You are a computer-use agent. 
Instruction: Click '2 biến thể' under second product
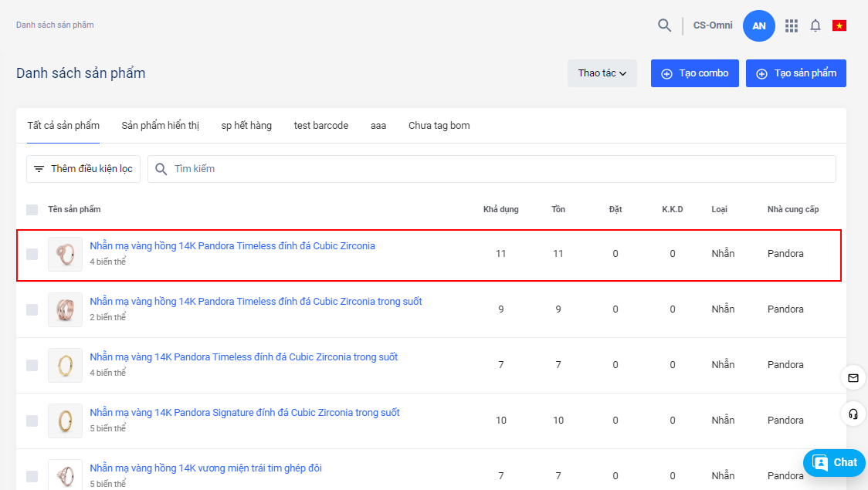(x=108, y=317)
